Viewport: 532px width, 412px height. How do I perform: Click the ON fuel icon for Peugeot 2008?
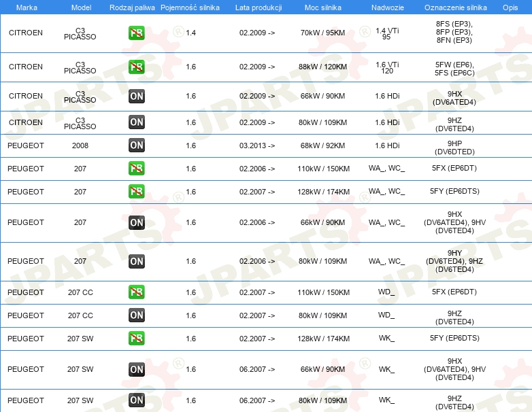[136, 145]
